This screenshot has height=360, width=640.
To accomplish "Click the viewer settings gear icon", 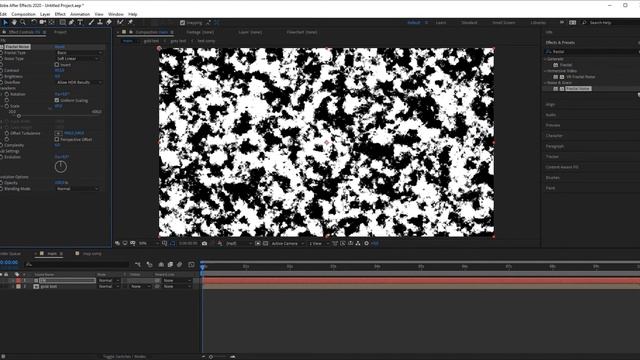I will [x=366, y=243].
